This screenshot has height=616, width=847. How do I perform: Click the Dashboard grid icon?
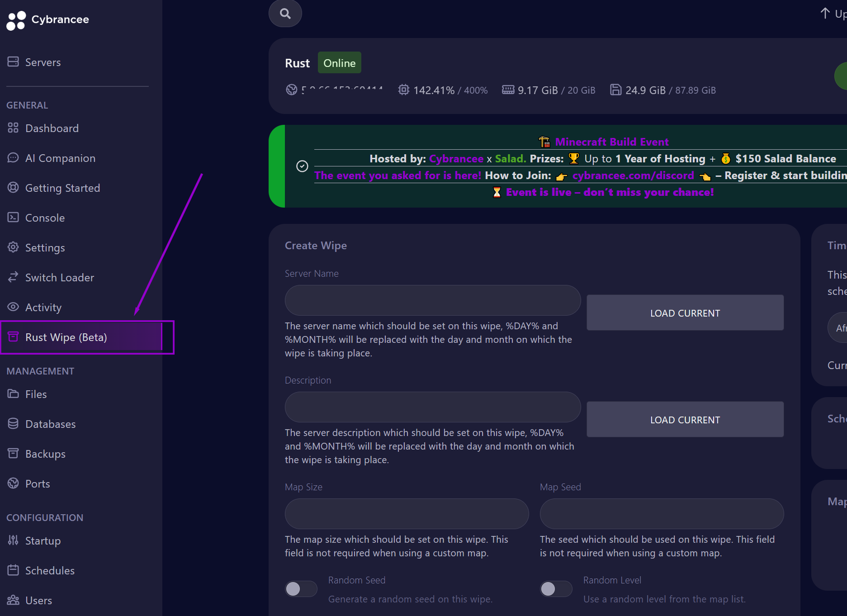(x=13, y=128)
